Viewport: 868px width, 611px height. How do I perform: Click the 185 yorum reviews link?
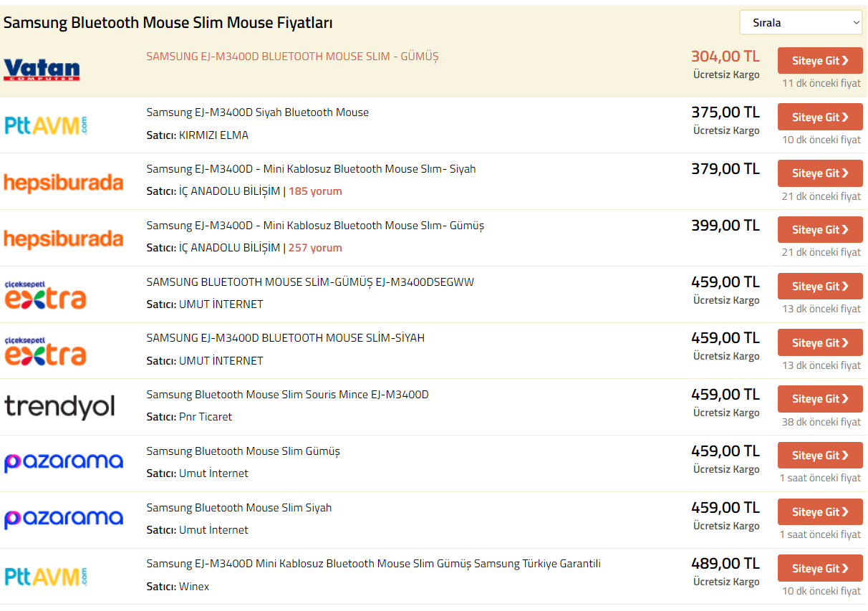(x=315, y=191)
